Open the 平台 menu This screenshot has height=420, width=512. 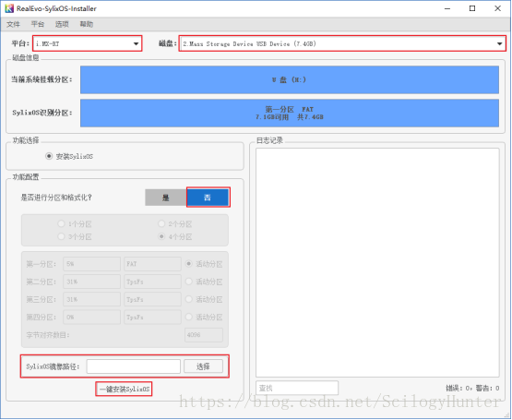[x=38, y=24]
